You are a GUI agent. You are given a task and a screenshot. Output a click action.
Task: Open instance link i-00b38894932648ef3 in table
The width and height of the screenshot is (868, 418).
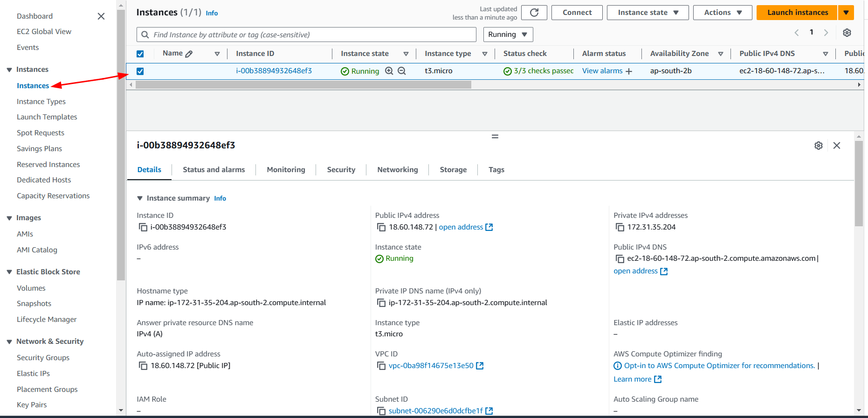(274, 71)
